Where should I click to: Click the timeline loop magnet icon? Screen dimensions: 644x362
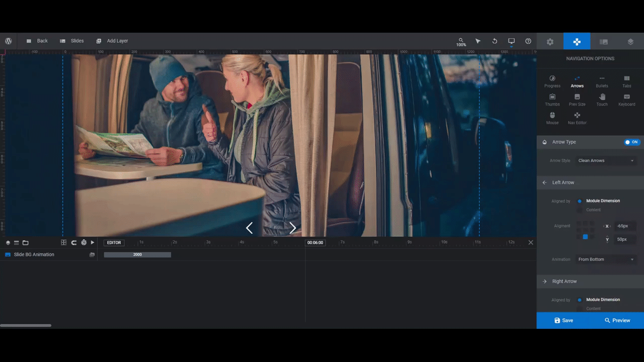click(x=73, y=242)
